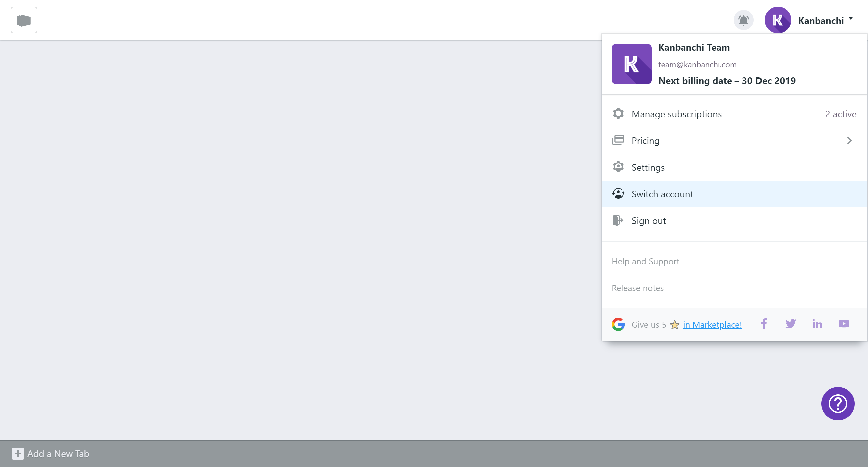The height and width of the screenshot is (467, 868).
Task: Select the Kanbanchi Team name text
Action: pyautogui.click(x=694, y=48)
